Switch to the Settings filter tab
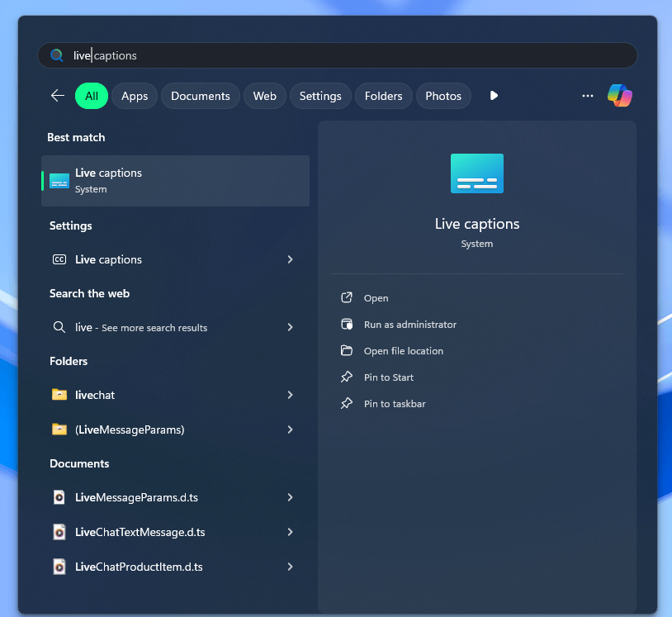672x617 pixels. click(320, 96)
